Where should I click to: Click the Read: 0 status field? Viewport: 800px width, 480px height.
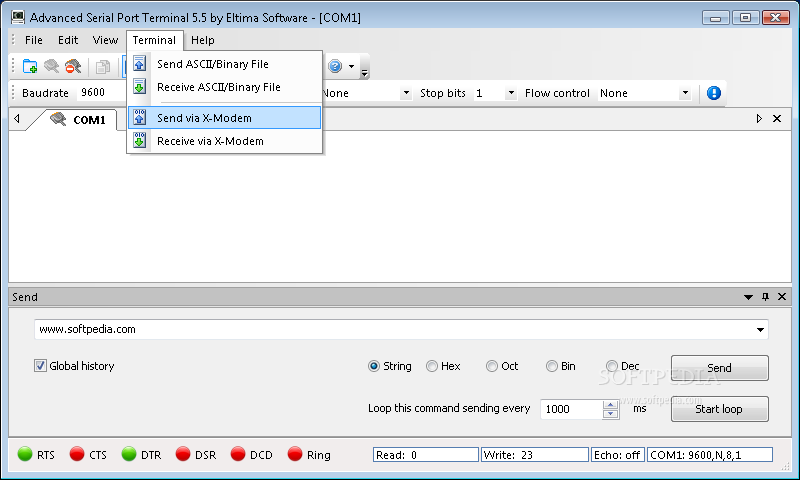click(426, 454)
